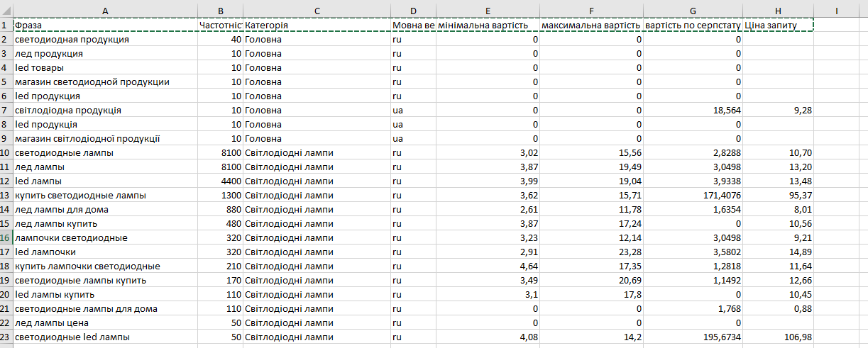Click the 'Фраза' header cell
The height and width of the screenshot is (348, 868).
(x=105, y=26)
